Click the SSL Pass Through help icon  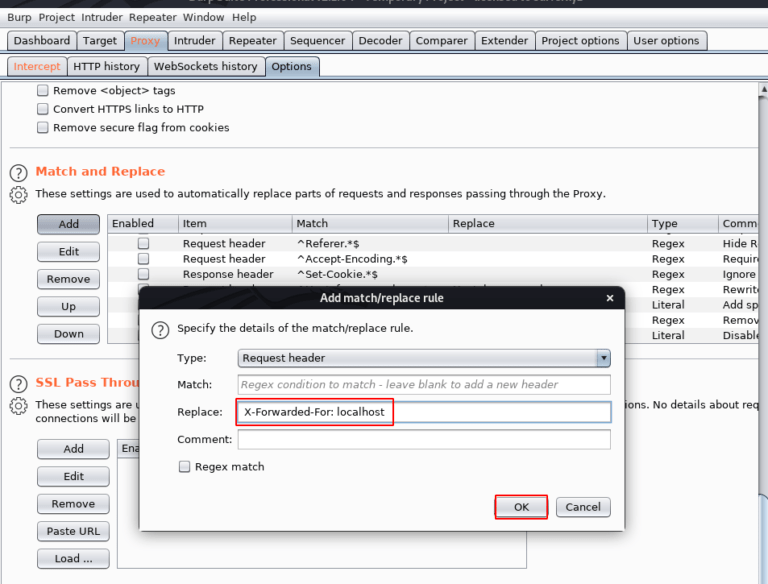18,384
